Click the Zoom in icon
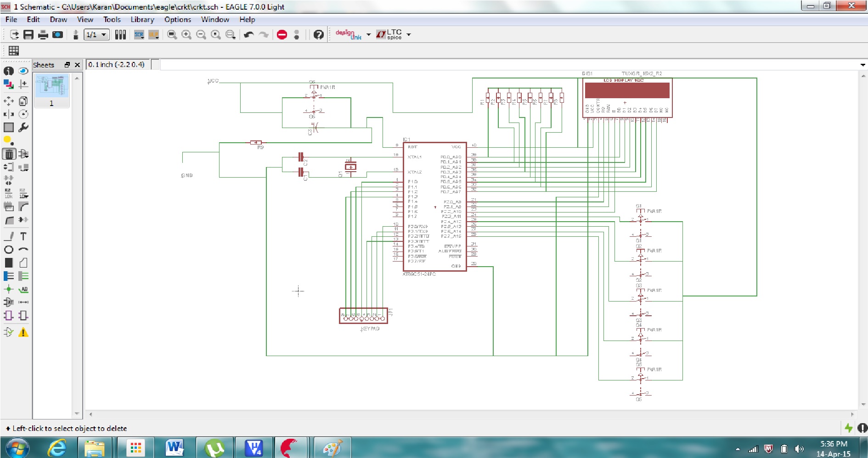This screenshot has height=458, width=868. pos(186,35)
